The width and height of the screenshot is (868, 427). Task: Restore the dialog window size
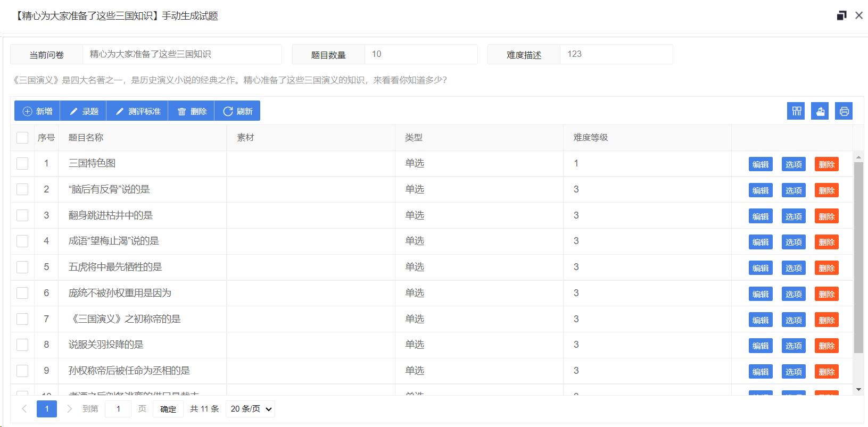[841, 15]
